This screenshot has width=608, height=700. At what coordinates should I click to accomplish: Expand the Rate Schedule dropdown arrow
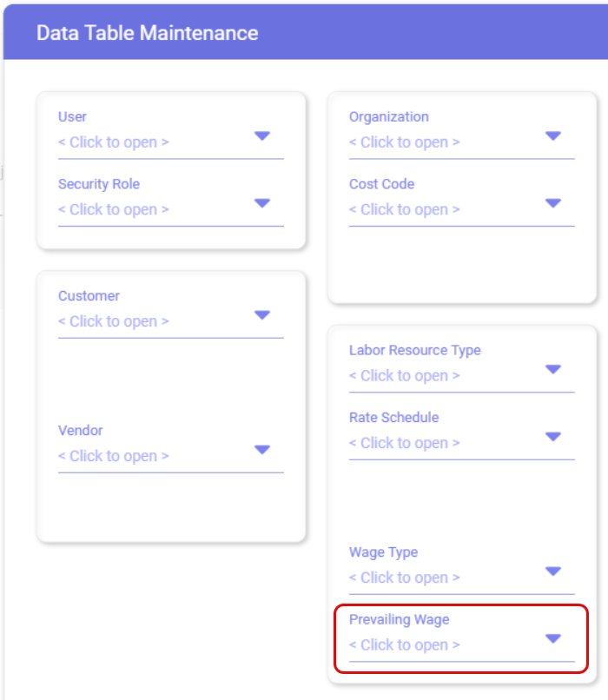553,437
